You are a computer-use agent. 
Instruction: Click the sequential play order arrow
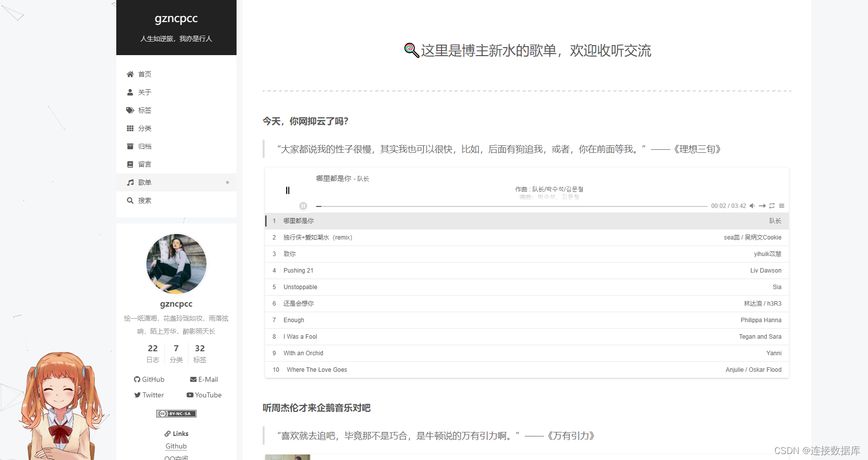point(762,205)
